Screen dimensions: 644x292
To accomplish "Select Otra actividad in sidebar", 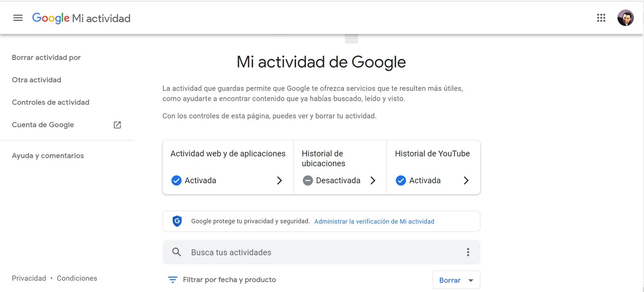I will tap(37, 80).
